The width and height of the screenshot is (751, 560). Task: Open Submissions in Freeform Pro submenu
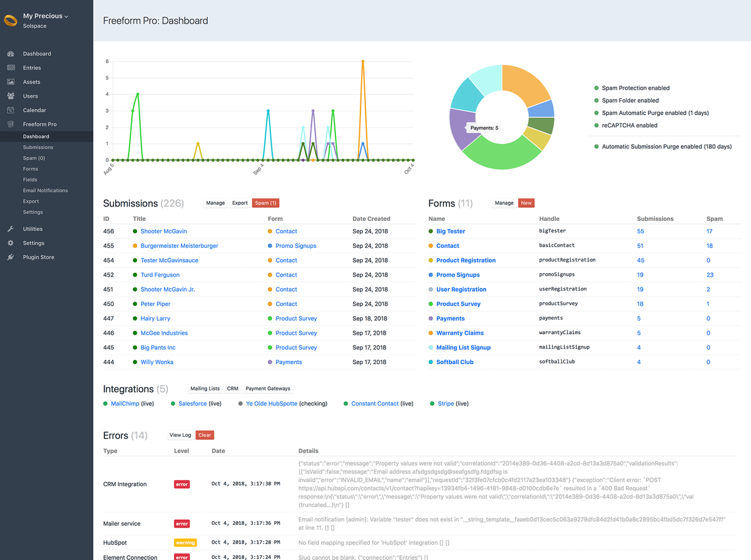pos(38,147)
